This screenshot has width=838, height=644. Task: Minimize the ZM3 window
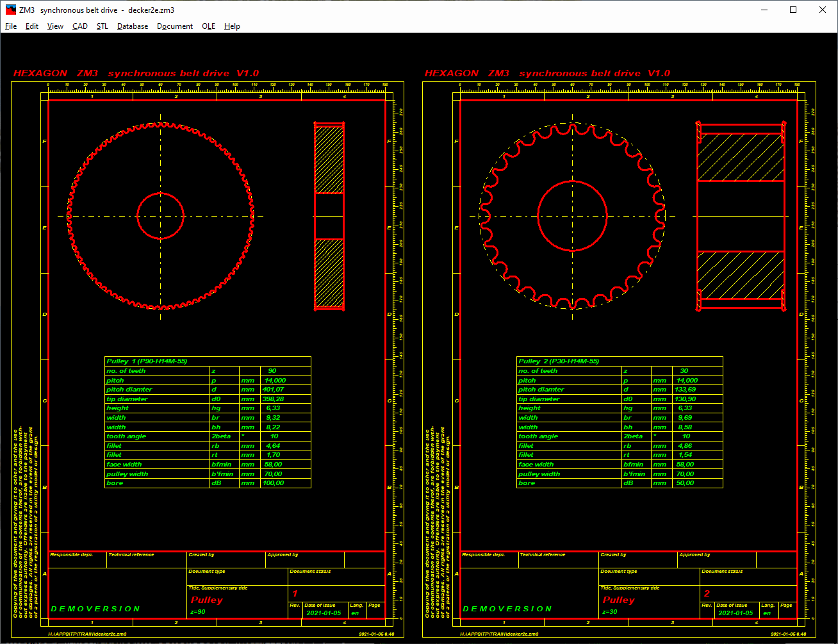(x=764, y=10)
